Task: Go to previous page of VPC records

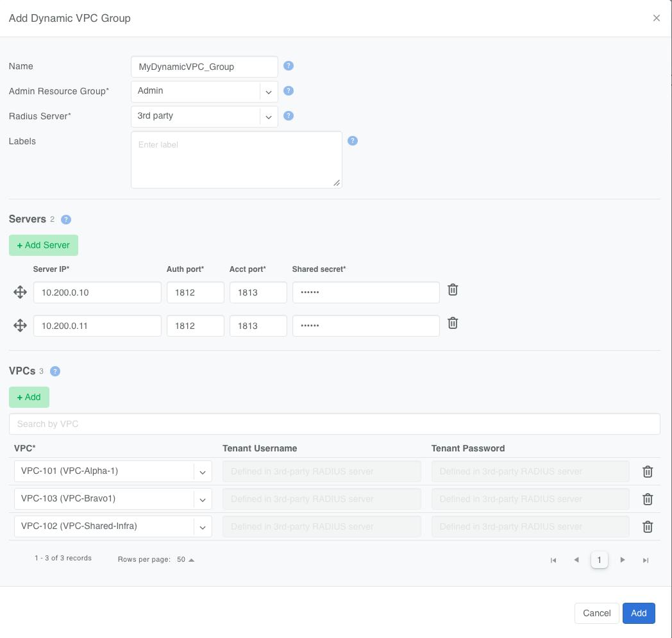Action: (576, 560)
